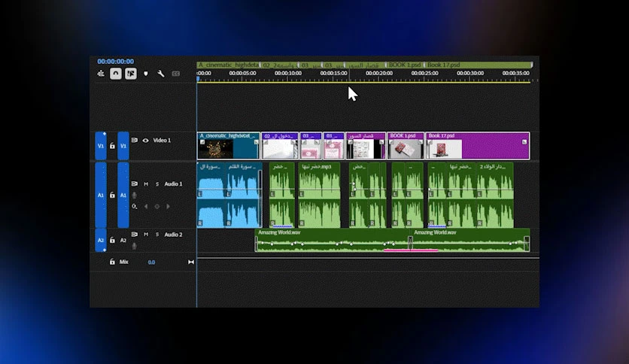Click the CC caption track options icon
Screen dimensions: 629x364
coord(176,74)
